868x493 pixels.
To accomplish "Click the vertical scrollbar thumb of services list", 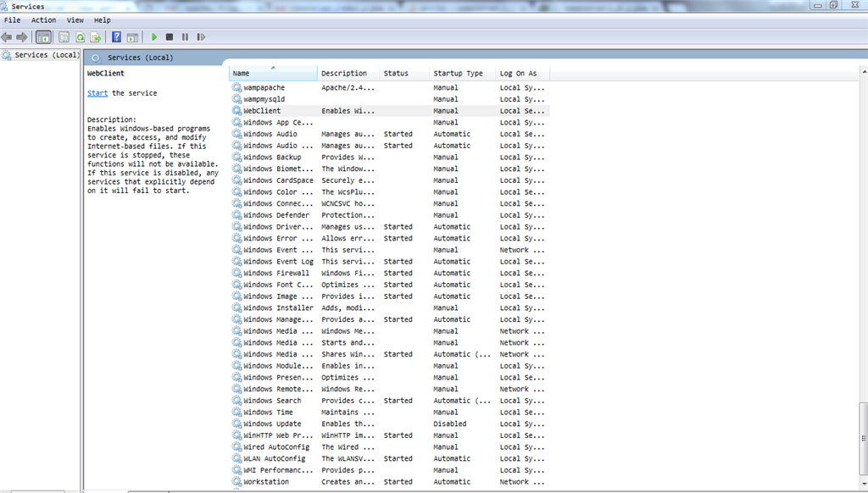I will tap(864, 438).
